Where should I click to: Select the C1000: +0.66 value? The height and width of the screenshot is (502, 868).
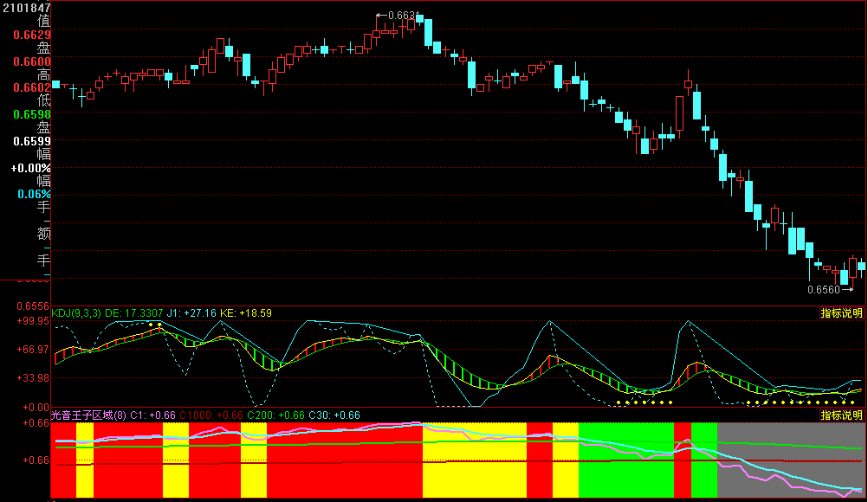tap(211, 415)
